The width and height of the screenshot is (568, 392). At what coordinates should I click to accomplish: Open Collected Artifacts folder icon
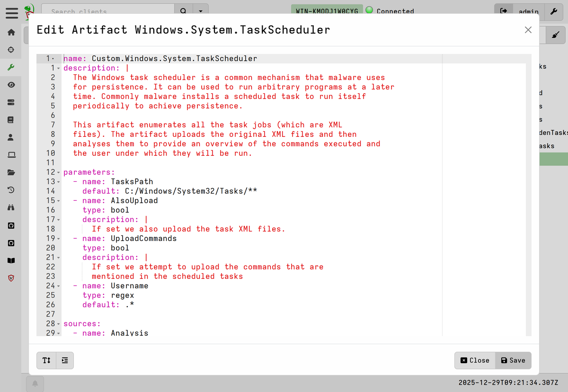pos(11,172)
